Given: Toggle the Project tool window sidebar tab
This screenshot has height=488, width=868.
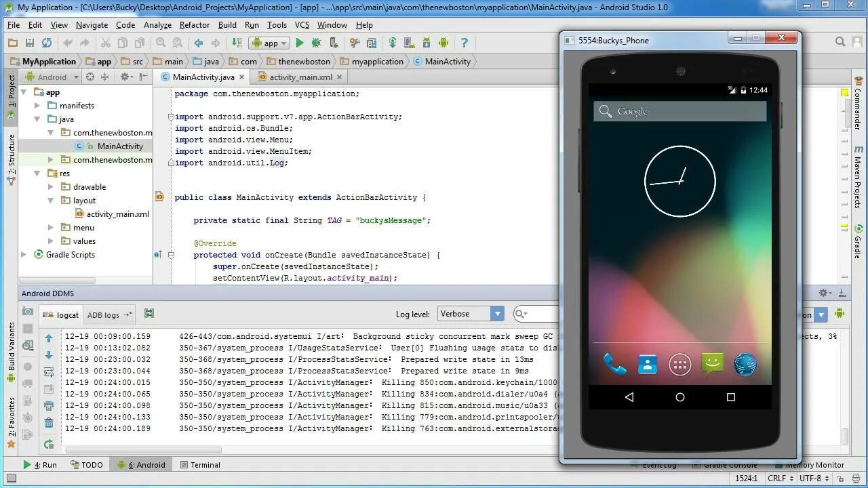Looking at the screenshot, I should [x=12, y=91].
